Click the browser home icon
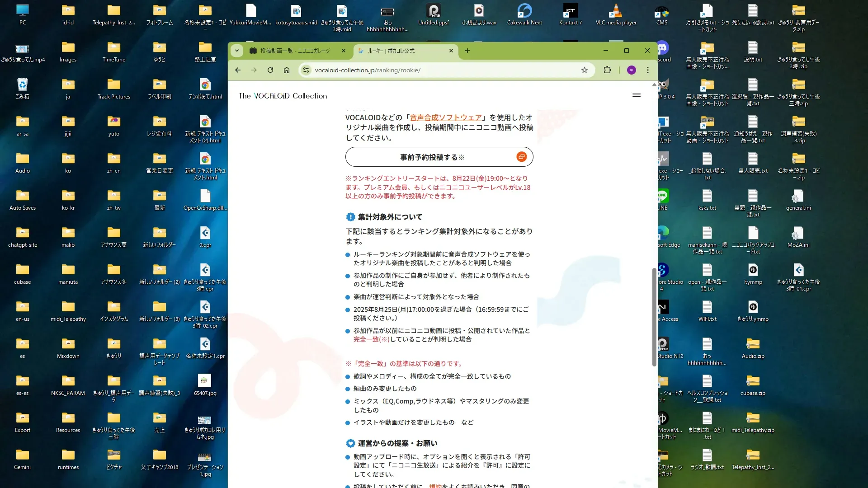The width and height of the screenshot is (868, 488). coord(287,70)
